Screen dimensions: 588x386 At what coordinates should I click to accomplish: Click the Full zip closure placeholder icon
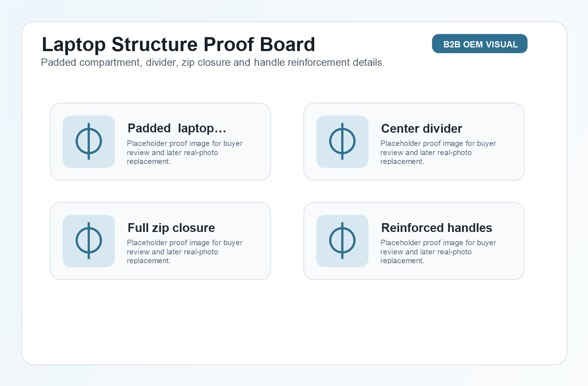(89, 241)
